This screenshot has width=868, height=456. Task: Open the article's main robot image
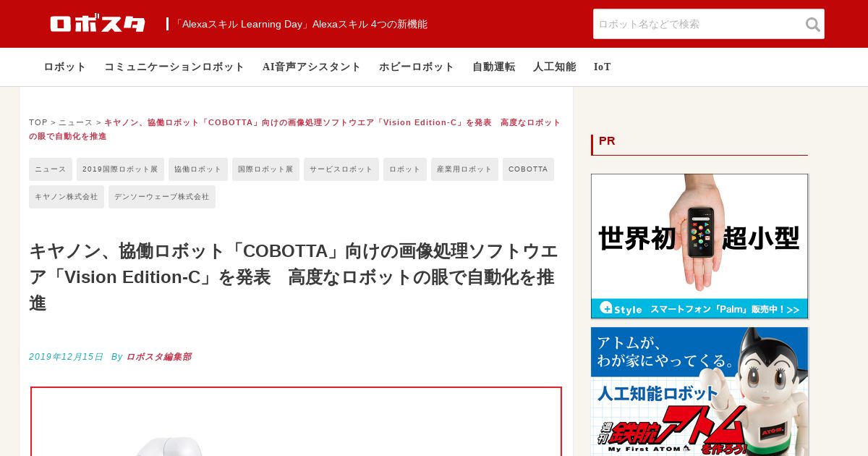pos(296,421)
